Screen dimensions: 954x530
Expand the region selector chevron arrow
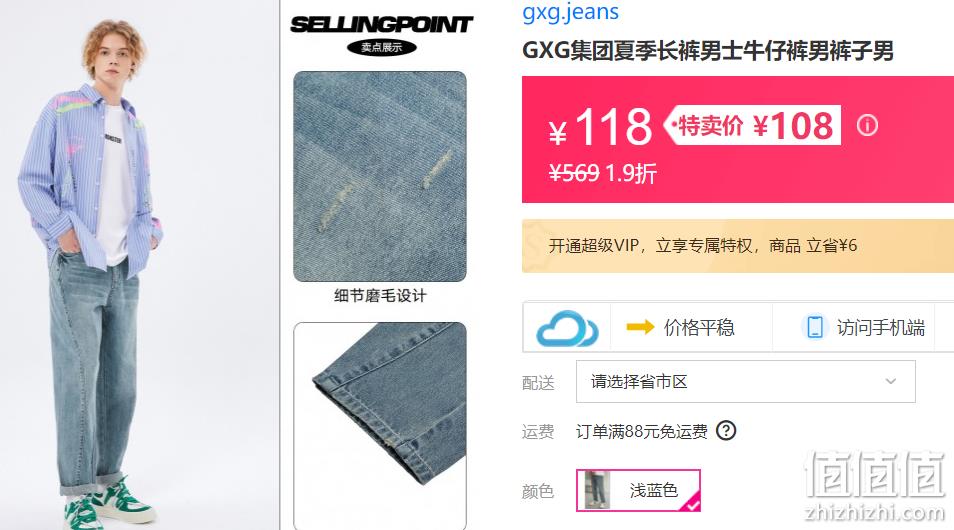click(x=891, y=382)
